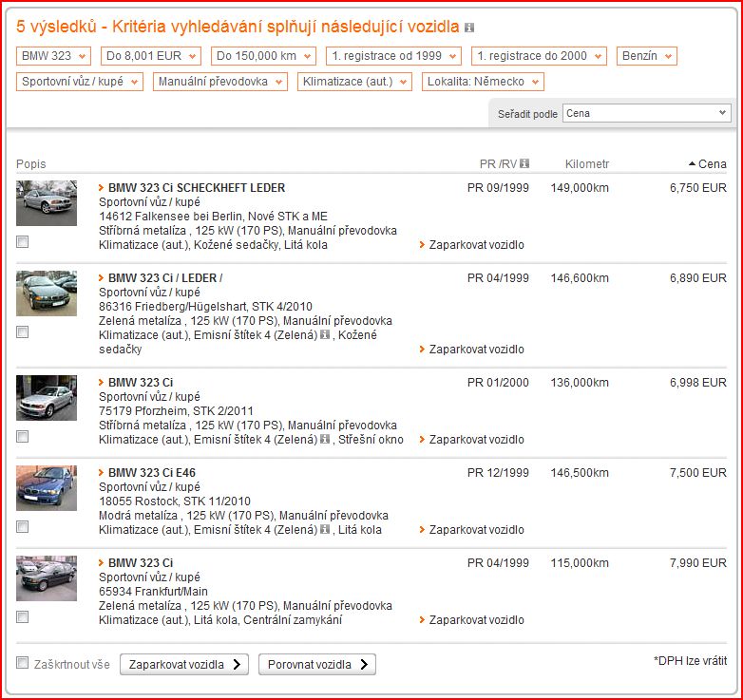Open the blue BMW thumbnail from Rostock
Screen dimensions: 743x700
tap(47, 488)
